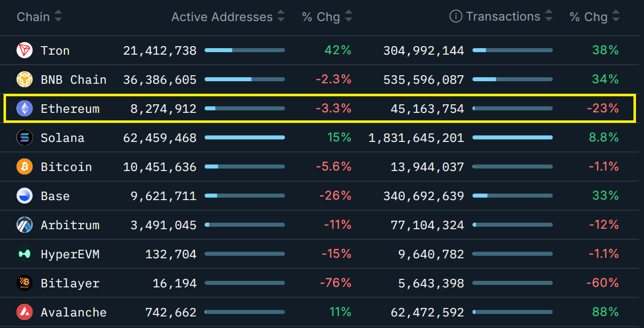The width and height of the screenshot is (644, 328).
Task: Click the Ethereum diamond icon
Action: [x=24, y=108]
